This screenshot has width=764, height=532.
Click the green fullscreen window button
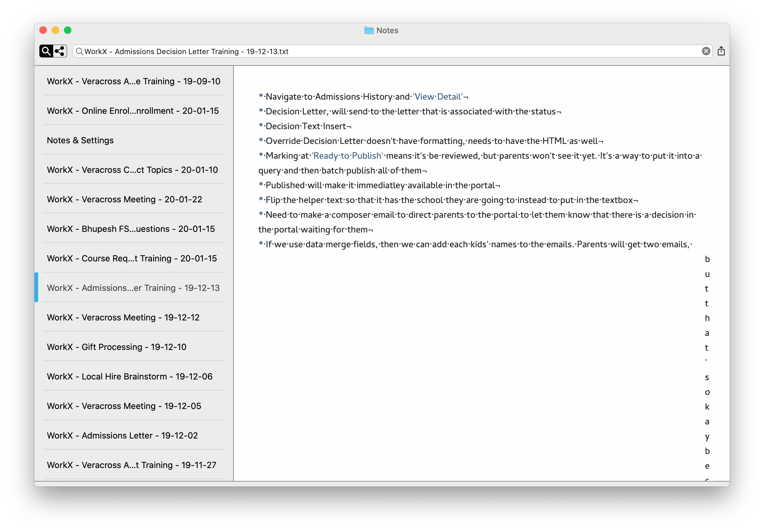pos(68,30)
